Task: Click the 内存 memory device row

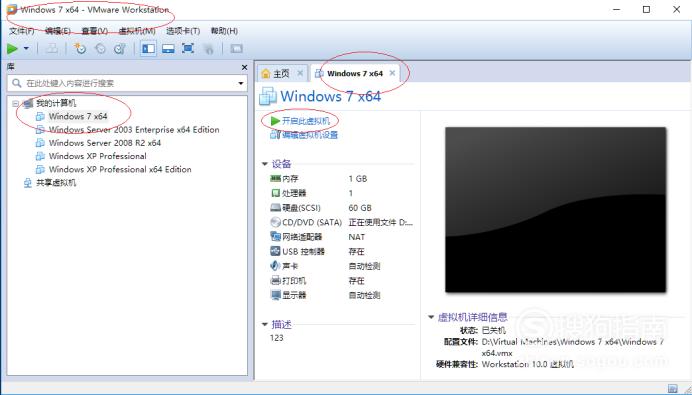Action: (x=342, y=179)
